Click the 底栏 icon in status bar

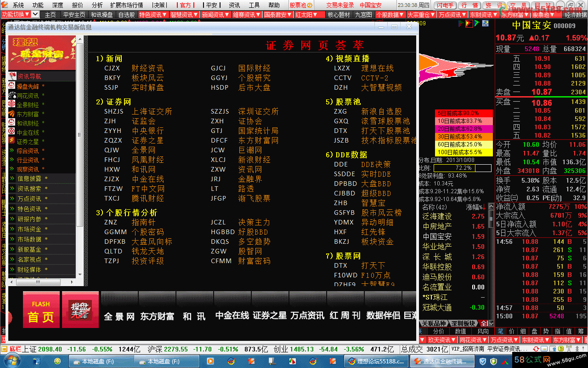(5, 350)
